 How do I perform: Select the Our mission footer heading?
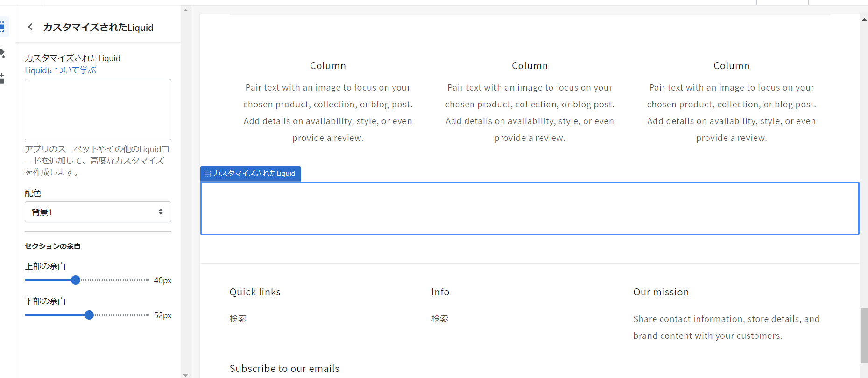[661, 292]
